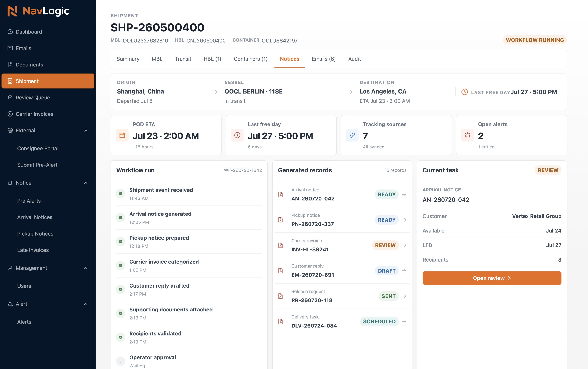588x369 pixels.
Task: Click the REVIEW badge in Current task
Action: pos(548,170)
